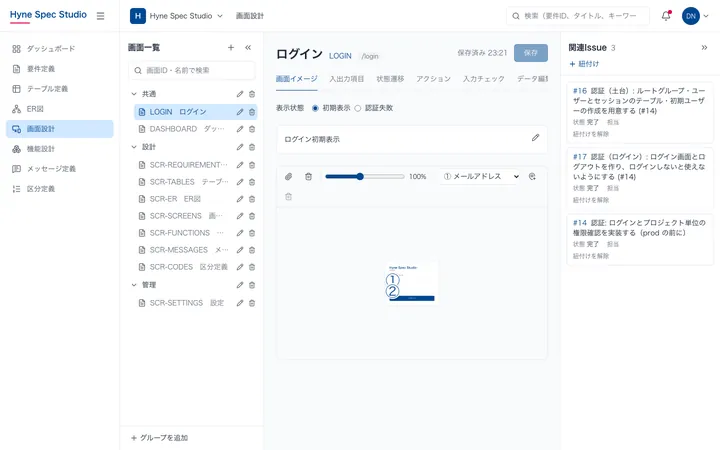Viewport: 720px width, 450px height.
Task: Collapse the 管理 group
Action: (x=134, y=285)
